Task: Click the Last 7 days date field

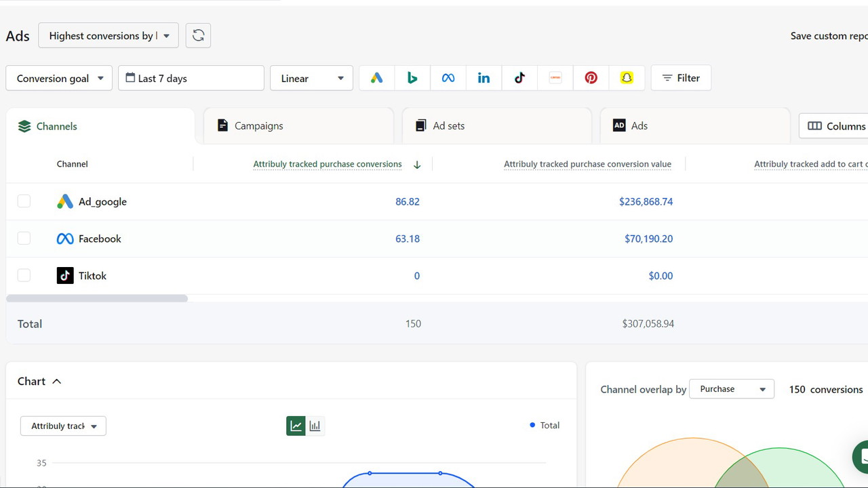Action: click(191, 78)
